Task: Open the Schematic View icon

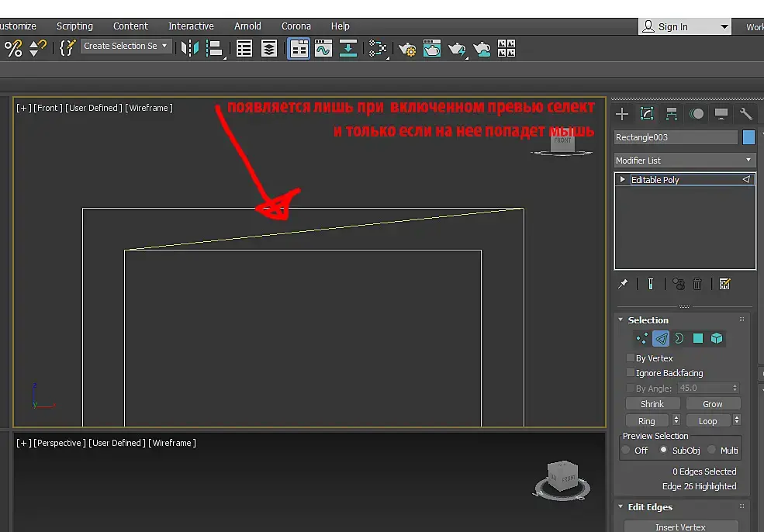Action: [x=348, y=48]
